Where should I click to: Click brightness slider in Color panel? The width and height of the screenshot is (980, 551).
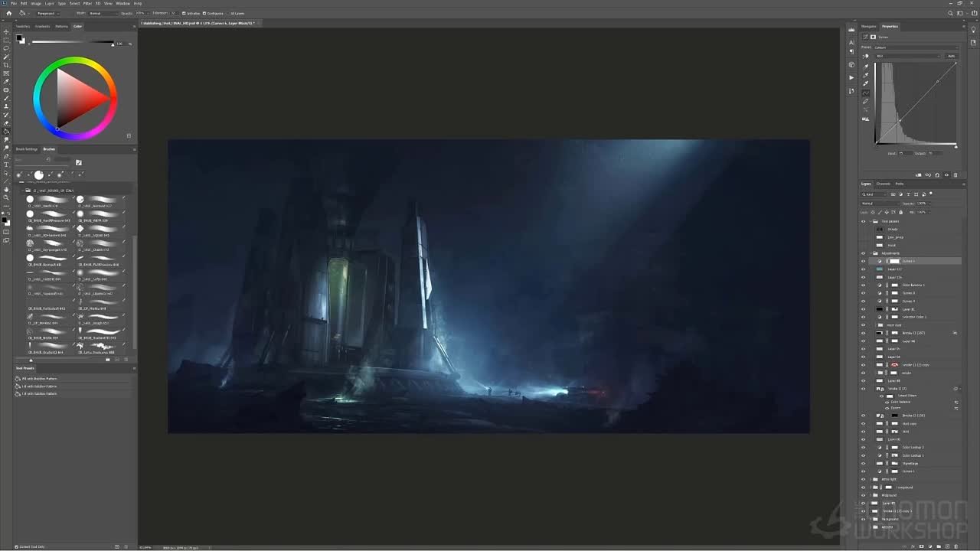[x=72, y=44]
